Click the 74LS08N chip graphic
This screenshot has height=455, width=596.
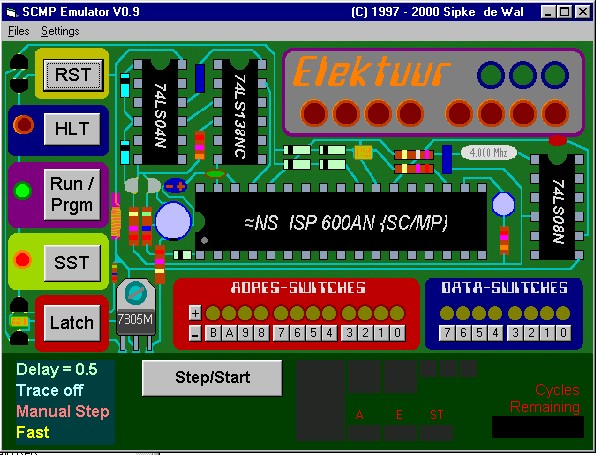pyautogui.click(x=557, y=207)
